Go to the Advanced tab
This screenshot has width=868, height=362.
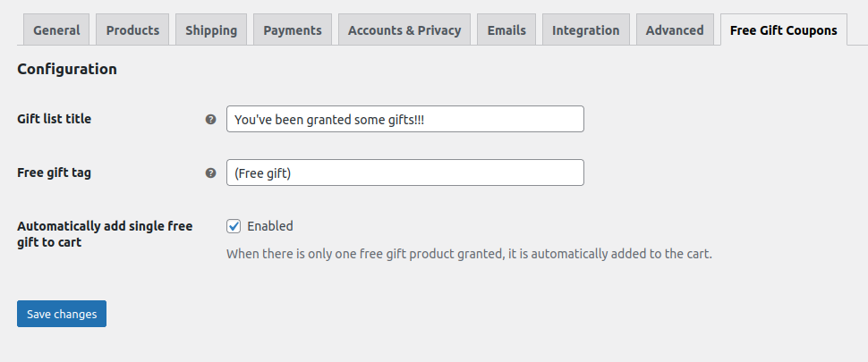[x=675, y=30]
